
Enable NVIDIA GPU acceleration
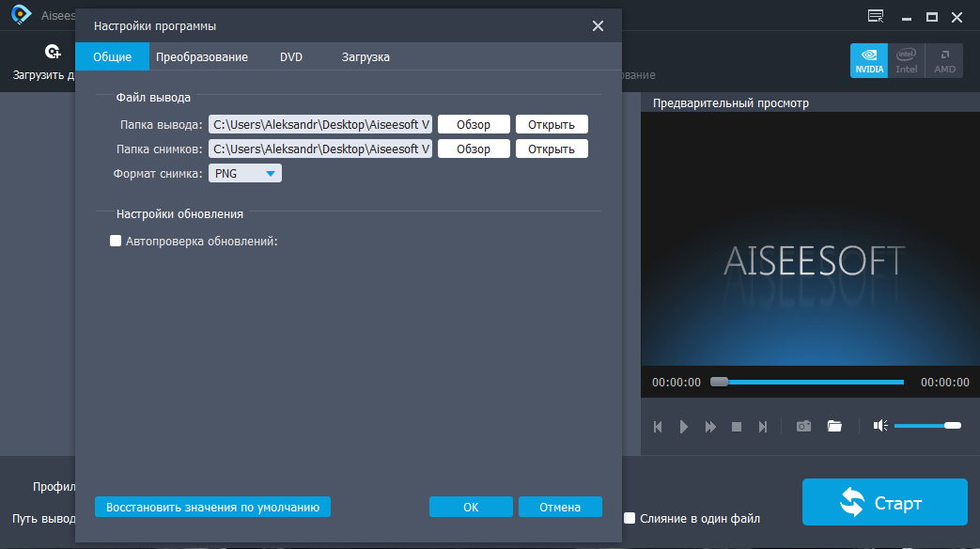pyautogui.click(x=869, y=61)
